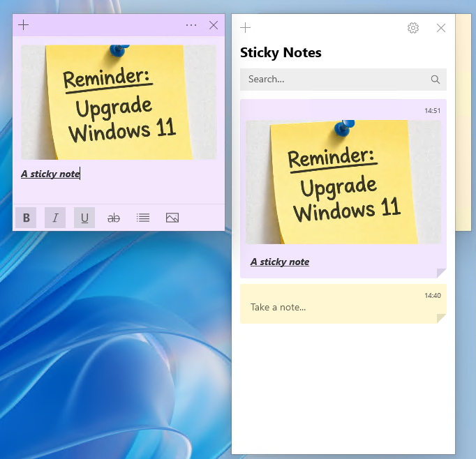Open Sticky Notes settings gear
Screen dimensions: 476x459
[413, 28]
